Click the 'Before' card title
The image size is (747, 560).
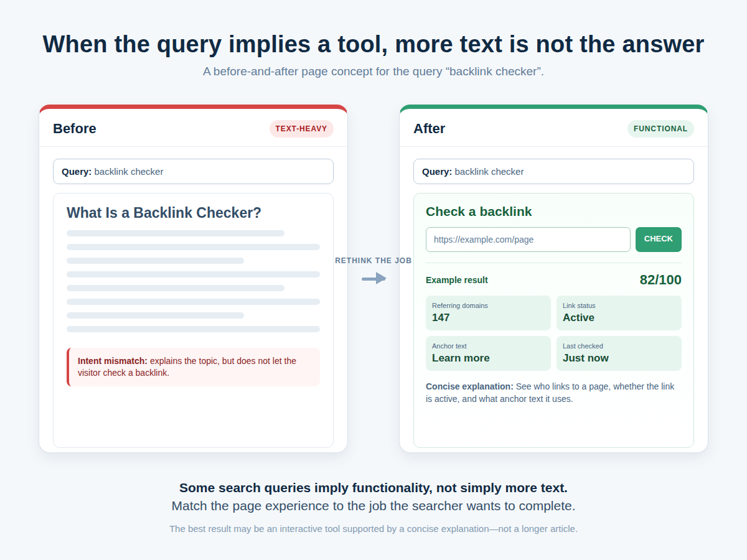(75, 129)
